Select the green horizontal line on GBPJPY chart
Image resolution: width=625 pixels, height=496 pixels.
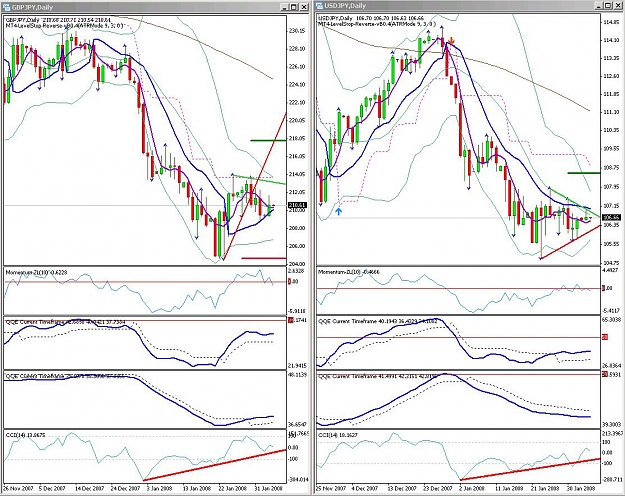(268, 140)
